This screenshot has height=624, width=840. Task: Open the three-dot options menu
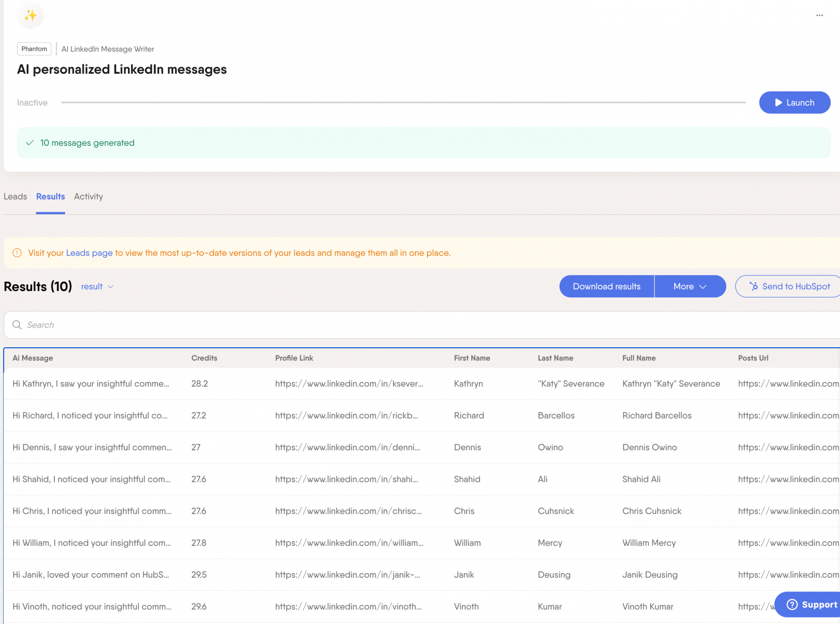click(819, 15)
